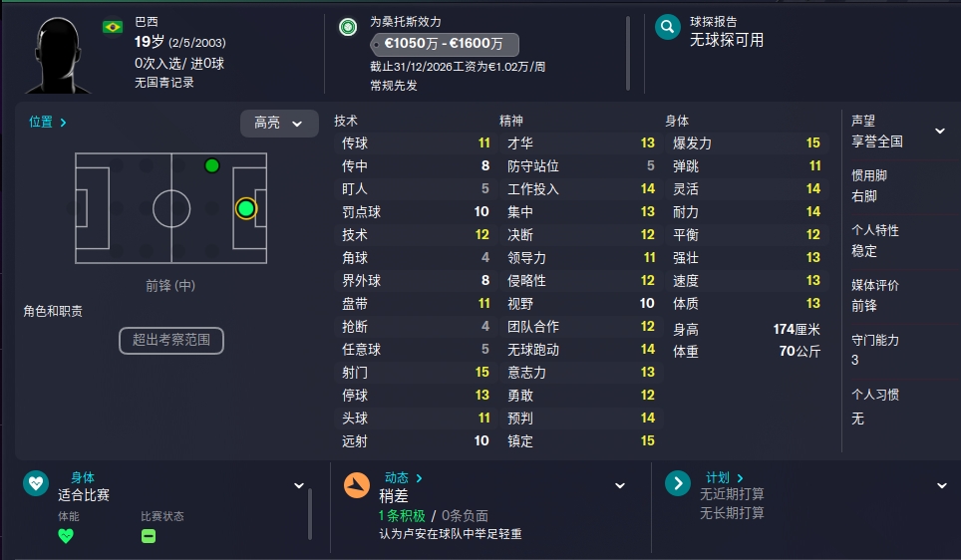Click the green condition heart under 体能

(x=66, y=536)
